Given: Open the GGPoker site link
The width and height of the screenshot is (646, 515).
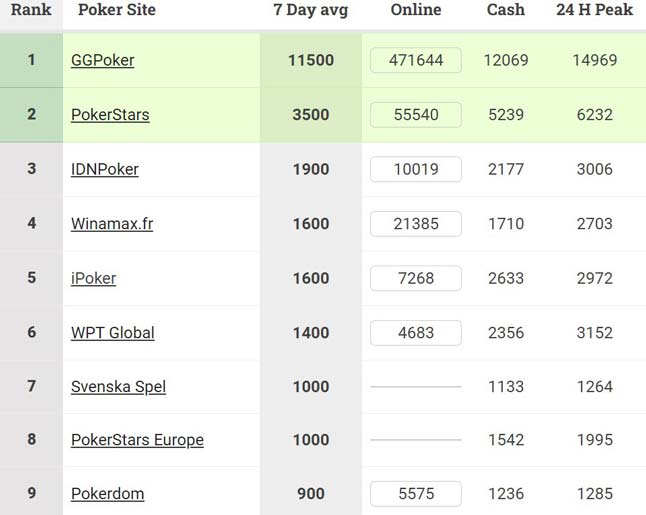Looking at the screenshot, I should [x=102, y=60].
